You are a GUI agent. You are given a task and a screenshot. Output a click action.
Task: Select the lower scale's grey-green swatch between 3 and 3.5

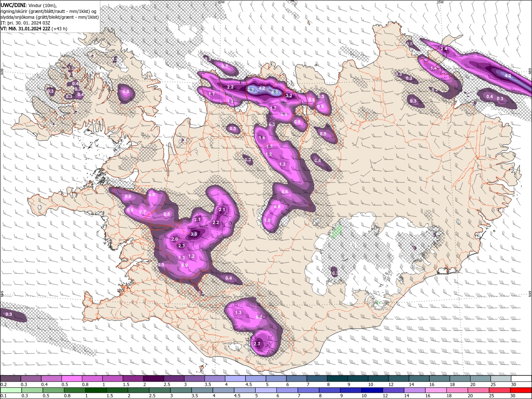[x=181, y=390]
